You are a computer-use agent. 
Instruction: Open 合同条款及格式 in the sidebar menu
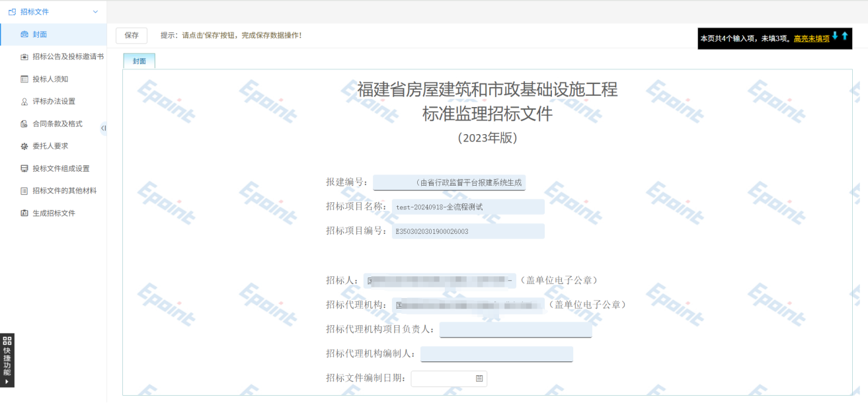(x=58, y=124)
